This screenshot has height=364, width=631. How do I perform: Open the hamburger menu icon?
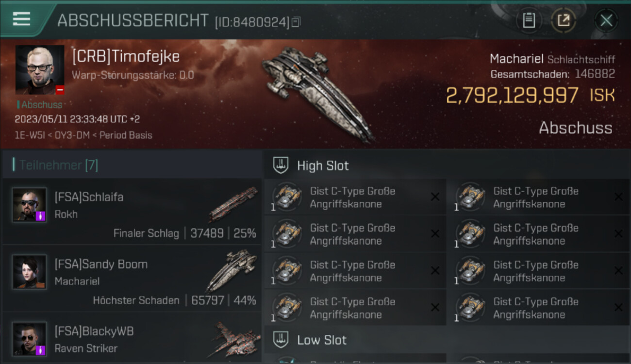tap(21, 19)
